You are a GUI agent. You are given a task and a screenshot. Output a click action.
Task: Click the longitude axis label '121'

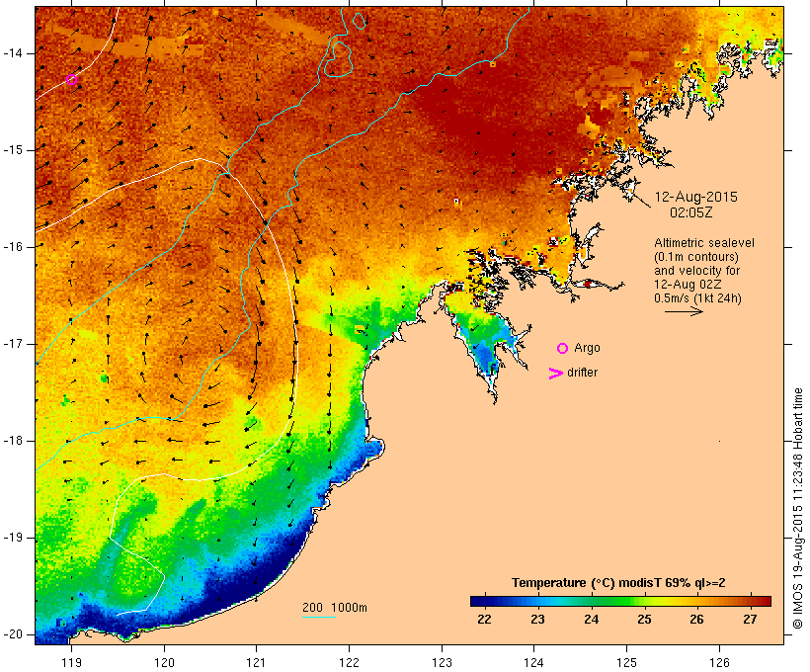[256, 662]
